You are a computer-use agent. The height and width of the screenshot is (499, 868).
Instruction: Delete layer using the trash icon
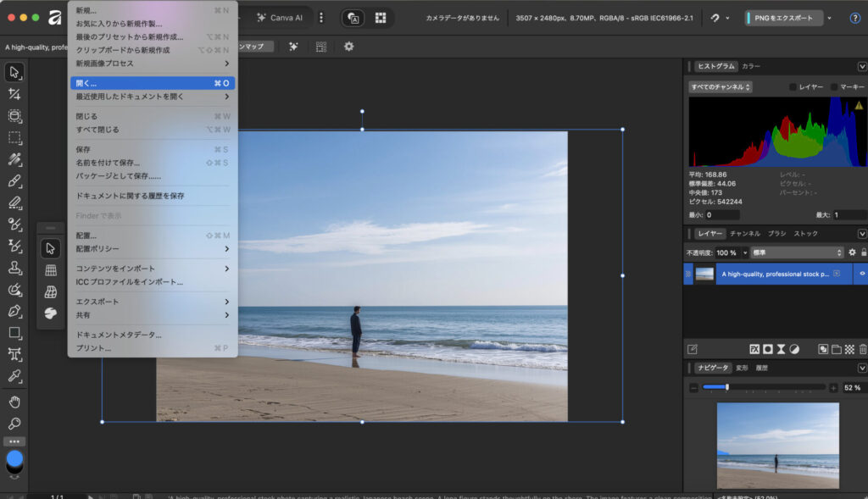click(862, 349)
